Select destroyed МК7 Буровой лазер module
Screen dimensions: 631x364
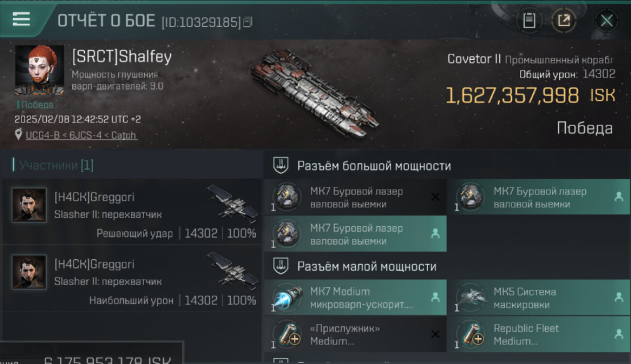click(x=355, y=198)
